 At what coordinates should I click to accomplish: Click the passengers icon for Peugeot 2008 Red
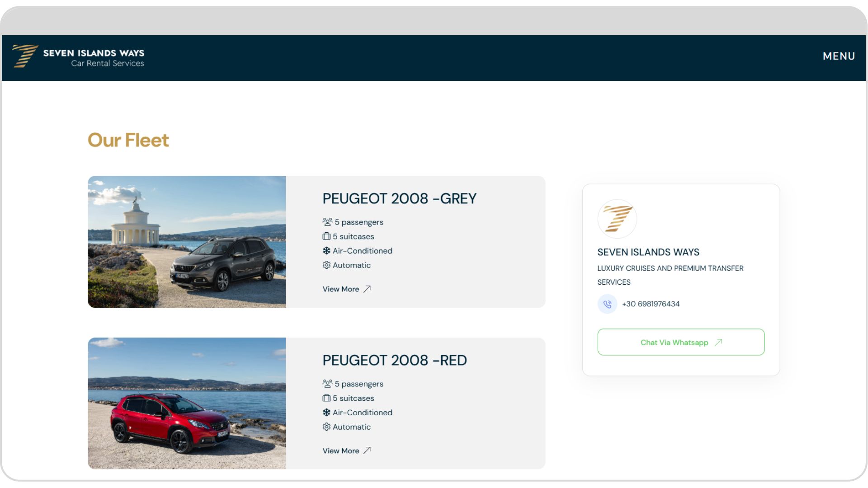327,384
